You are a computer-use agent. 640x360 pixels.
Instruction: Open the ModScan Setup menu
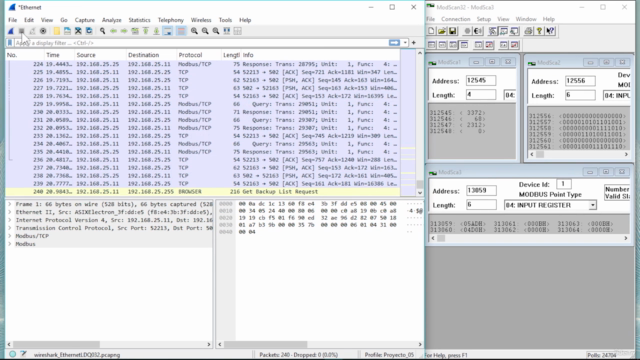[484, 19]
